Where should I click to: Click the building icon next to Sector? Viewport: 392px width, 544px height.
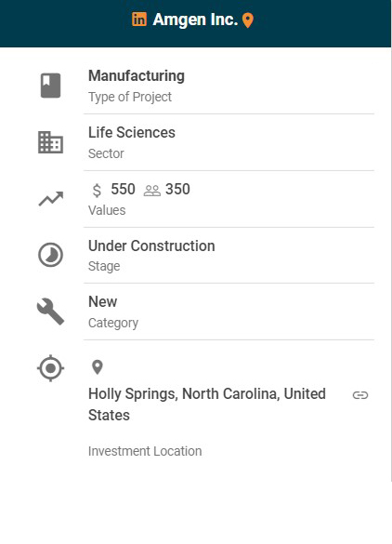[x=50, y=142]
